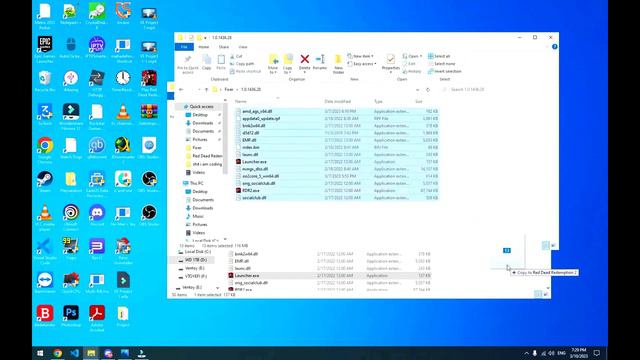Viewport: 640px width, 360px height.
Task: Select the qBittorrent desktop shortcut
Action: pyautogui.click(x=97, y=148)
